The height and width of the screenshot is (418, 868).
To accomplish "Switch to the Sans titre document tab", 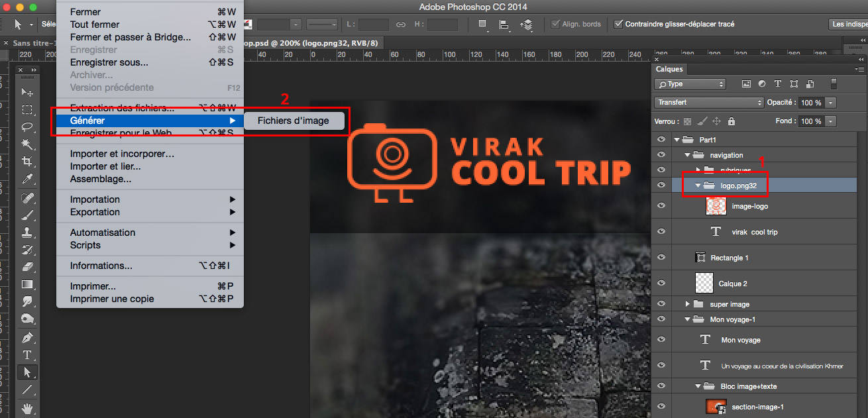I will pyautogui.click(x=33, y=42).
